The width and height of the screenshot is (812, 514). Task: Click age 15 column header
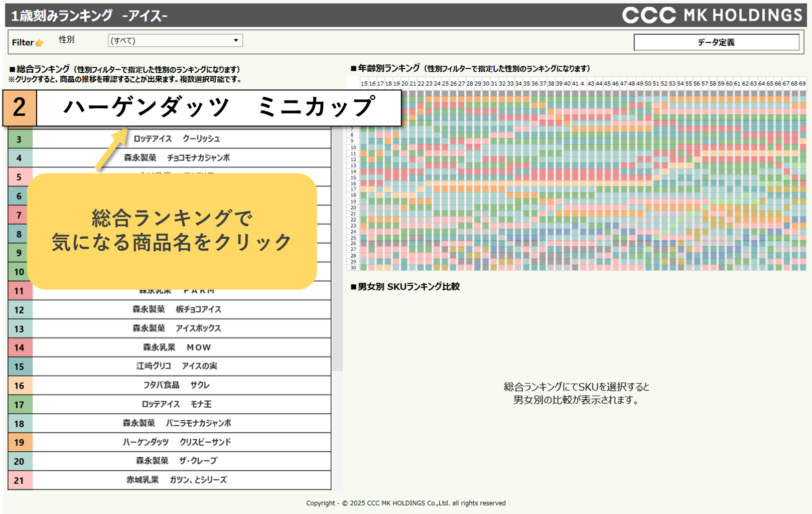364,84
